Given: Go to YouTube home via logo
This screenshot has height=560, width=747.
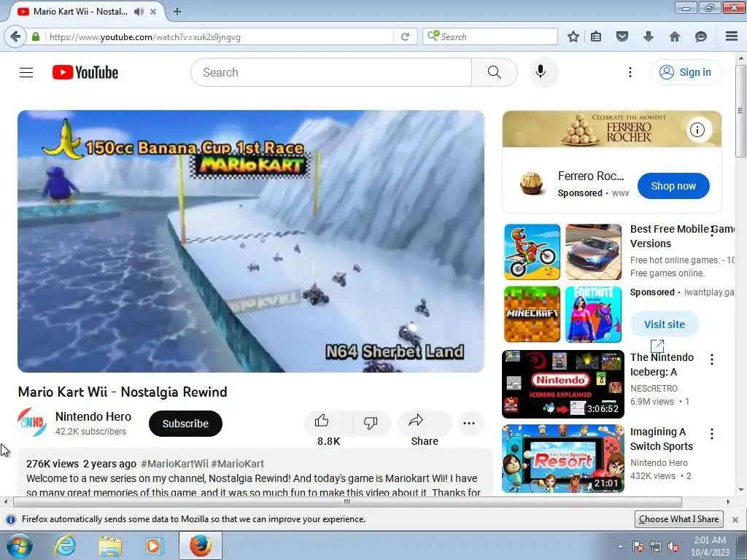Looking at the screenshot, I should (x=85, y=72).
